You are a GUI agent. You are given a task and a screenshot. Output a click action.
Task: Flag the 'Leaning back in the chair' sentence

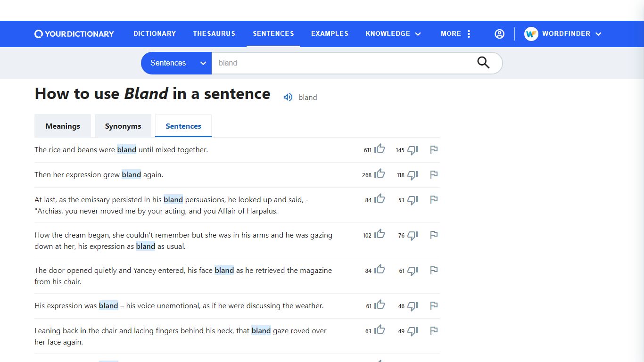click(434, 331)
